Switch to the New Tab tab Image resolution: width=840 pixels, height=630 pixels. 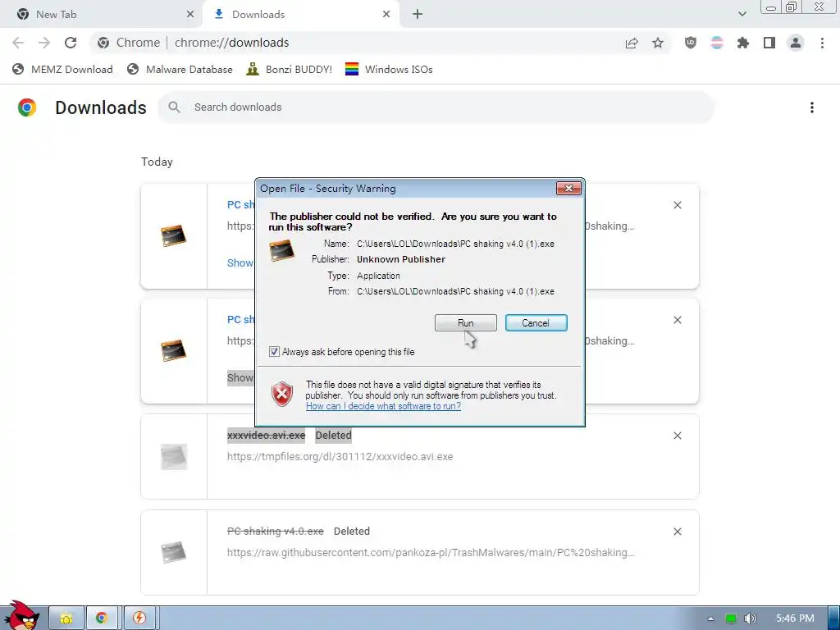click(102, 15)
